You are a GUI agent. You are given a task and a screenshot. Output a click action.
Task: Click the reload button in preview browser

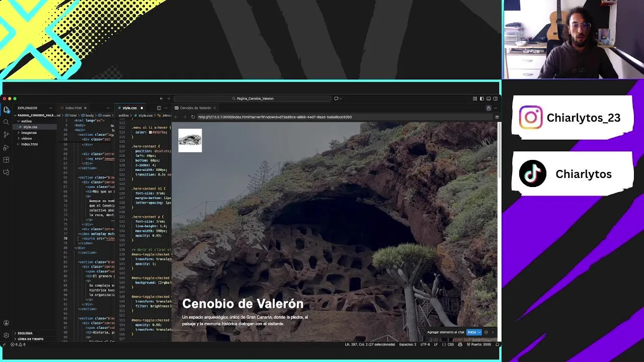(193, 117)
